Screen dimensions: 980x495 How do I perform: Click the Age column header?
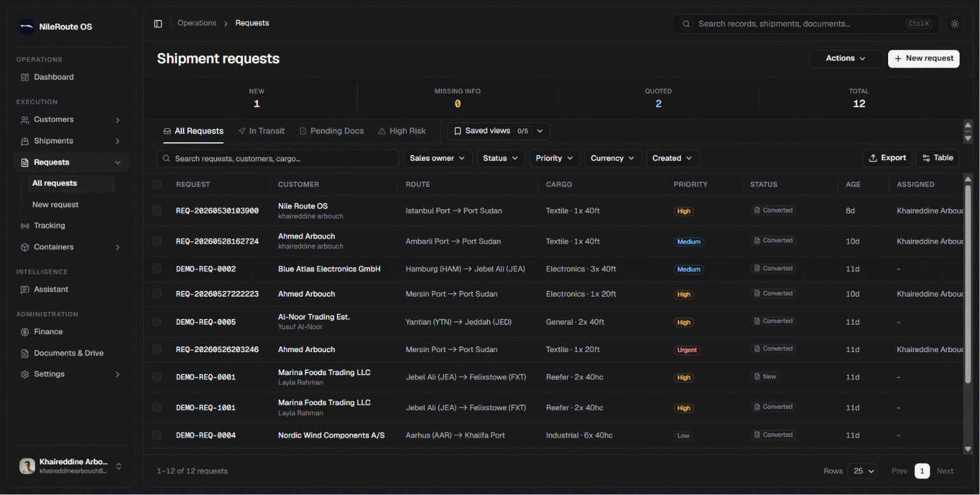(x=853, y=184)
